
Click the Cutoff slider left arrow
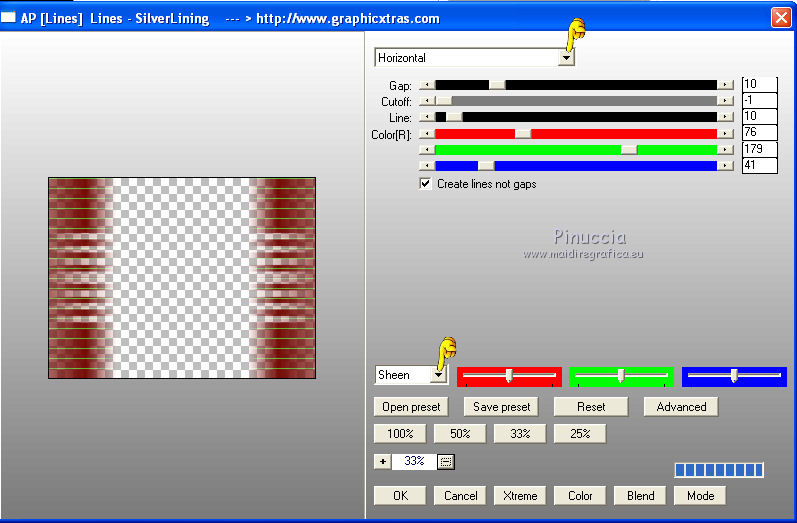pyautogui.click(x=427, y=101)
